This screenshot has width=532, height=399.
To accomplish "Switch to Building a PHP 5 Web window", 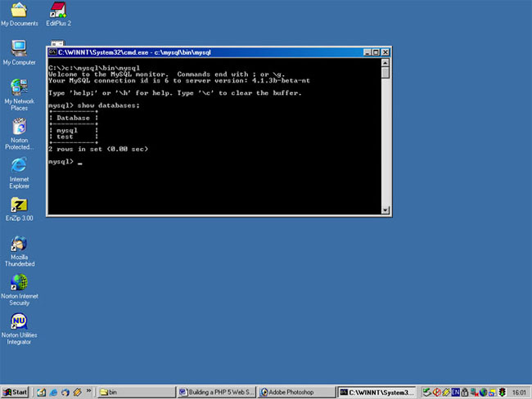I will pyautogui.click(x=215, y=392).
